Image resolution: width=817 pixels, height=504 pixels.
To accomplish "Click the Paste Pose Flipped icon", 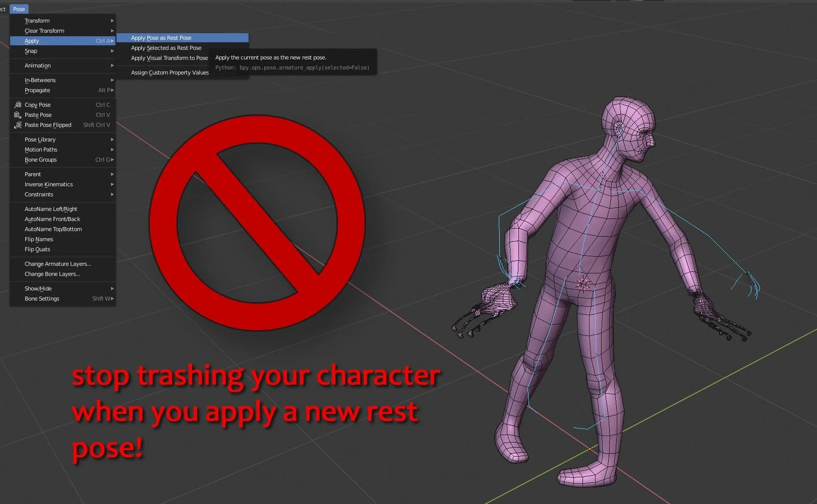I will click(17, 125).
